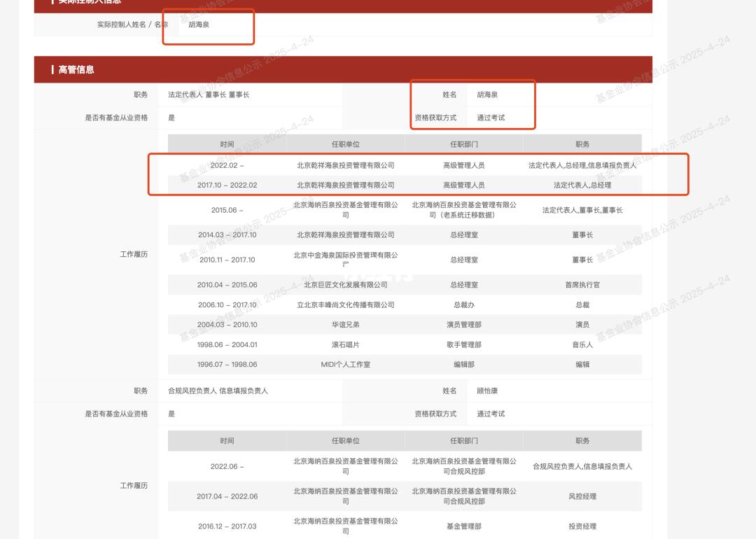Click 工作履历 beside 胡海泉's work history table
The image size is (756, 539).
pyautogui.click(x=134, y=255)
